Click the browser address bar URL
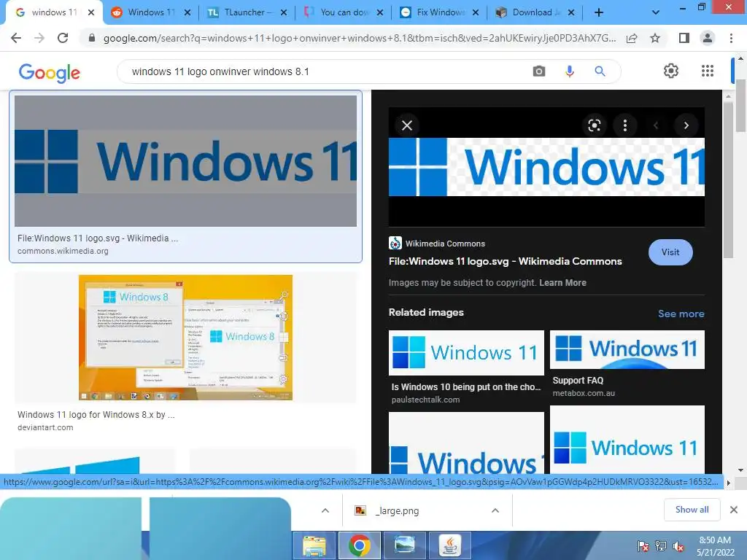Screen dimensions: 747x560 point(360,38)
